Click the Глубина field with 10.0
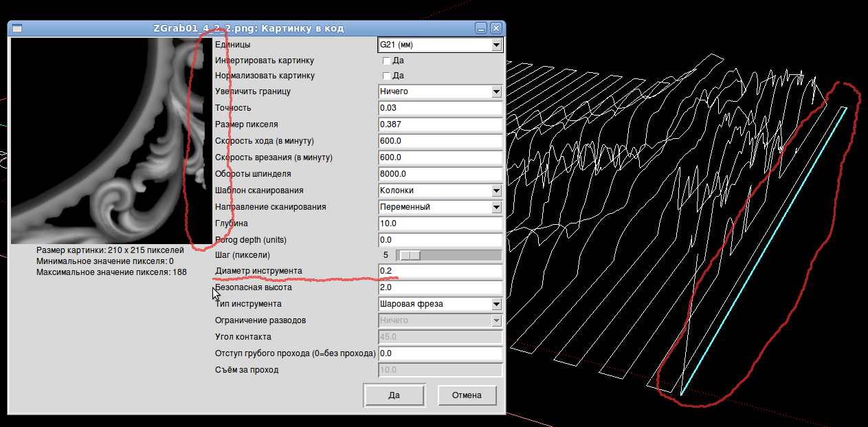Viewport: 868px width, 427px height. [440, 223]
